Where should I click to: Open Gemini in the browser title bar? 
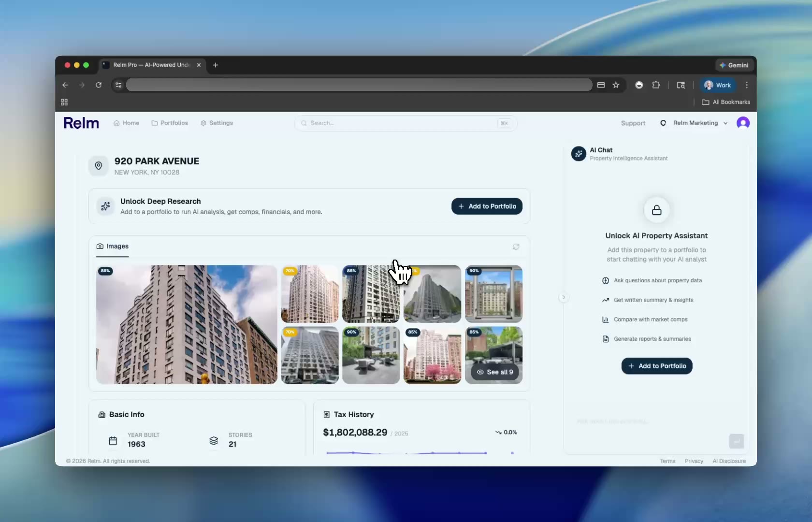click(x=734, y=65)
